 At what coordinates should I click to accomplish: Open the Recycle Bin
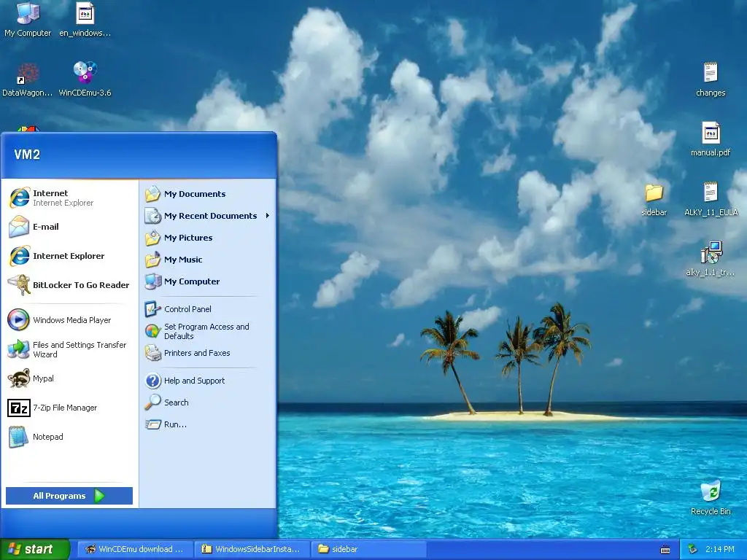(x=711, y=498)
